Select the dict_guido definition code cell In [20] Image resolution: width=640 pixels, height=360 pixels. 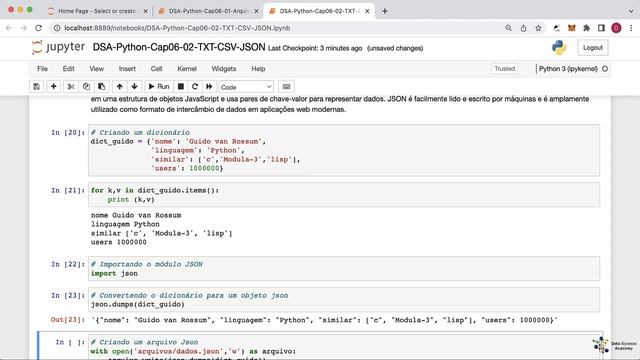[x=344, y=150]
